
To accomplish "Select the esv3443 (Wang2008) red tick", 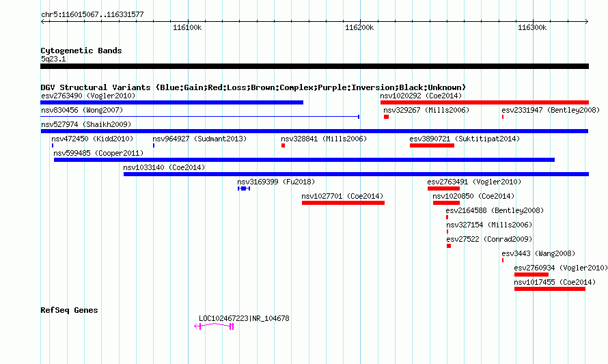I will pos(503,260).
